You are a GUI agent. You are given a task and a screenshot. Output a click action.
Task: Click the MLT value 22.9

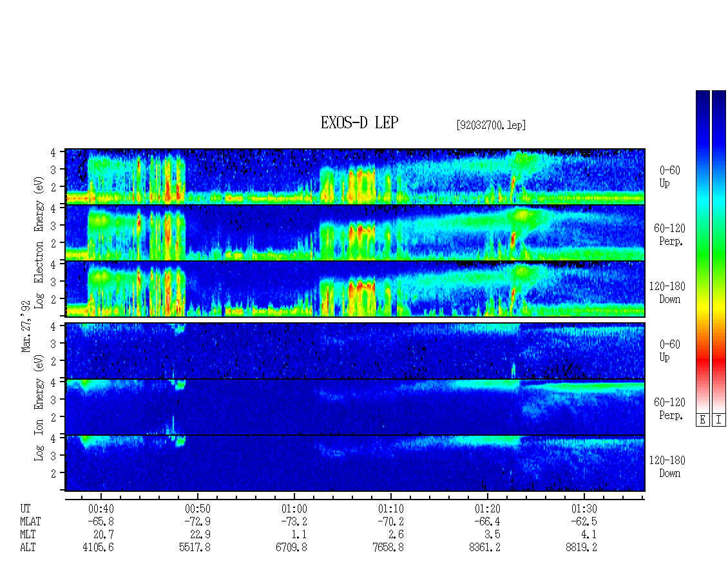point(200,535)
